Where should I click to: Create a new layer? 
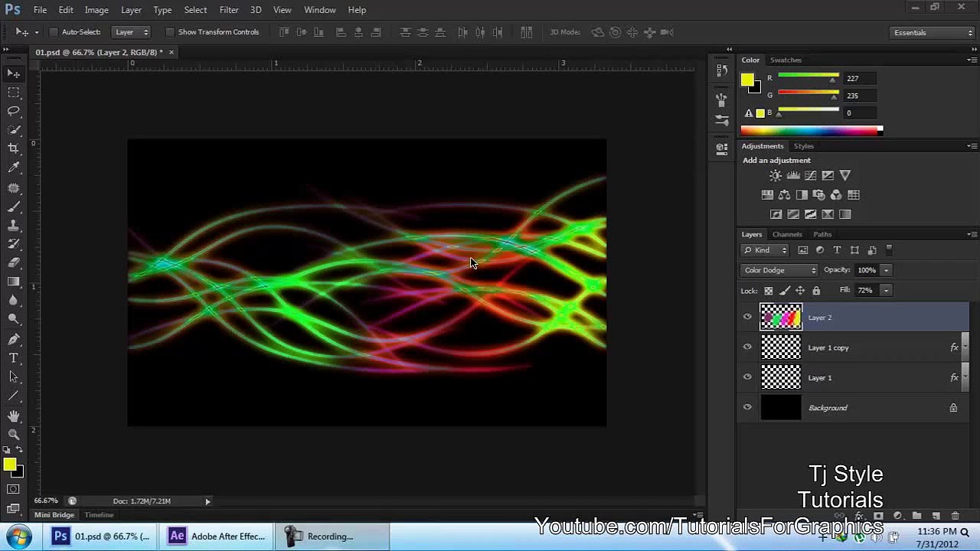coord(936,516)
